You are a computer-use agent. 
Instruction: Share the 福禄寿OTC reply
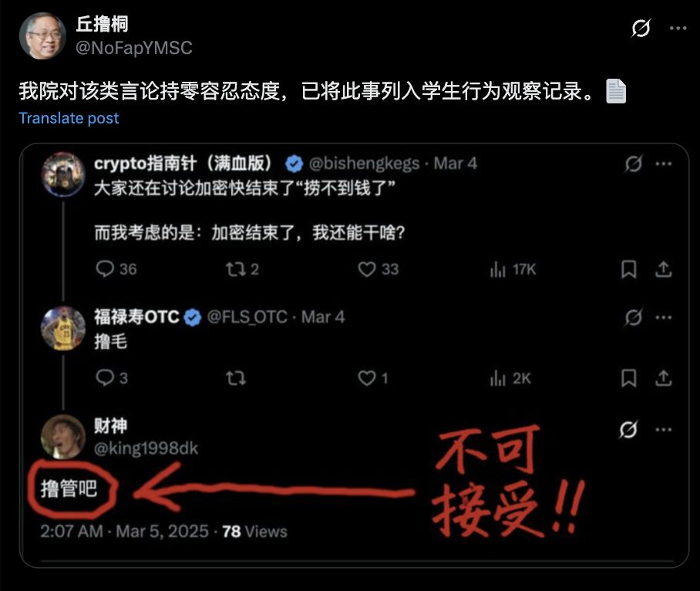pos(664,378)
